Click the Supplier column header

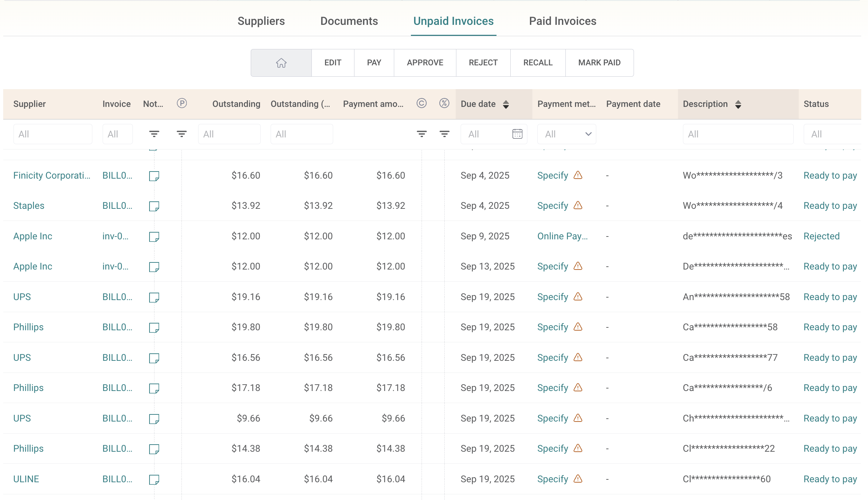click(x=29, y=104)
